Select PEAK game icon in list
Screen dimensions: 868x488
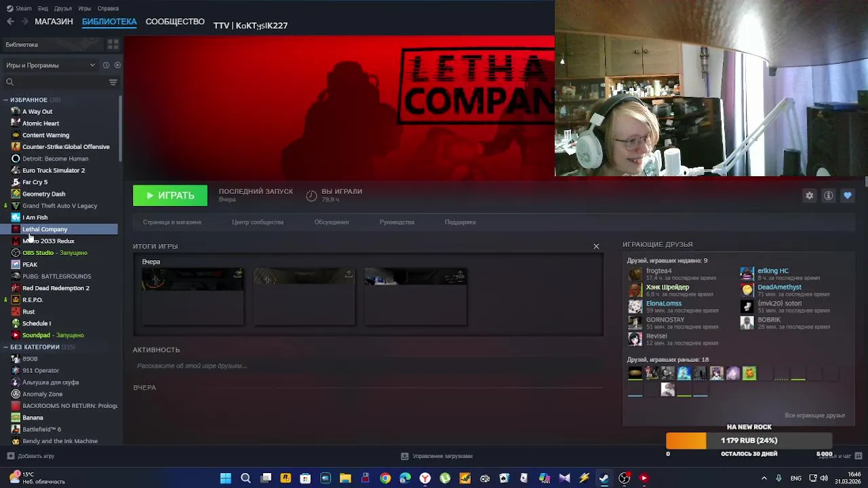16,264
